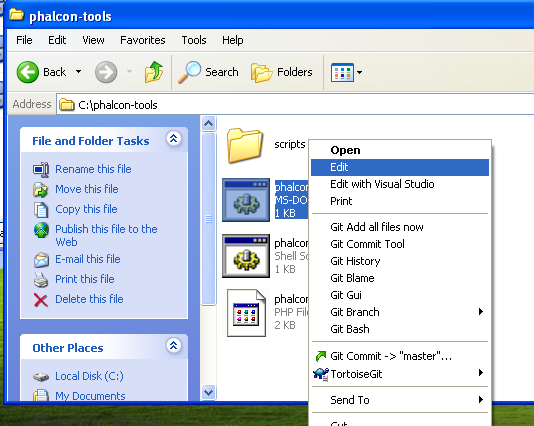Open the Back history dropdown arrow
Screen dimensions: 534x426
point(78,72)
